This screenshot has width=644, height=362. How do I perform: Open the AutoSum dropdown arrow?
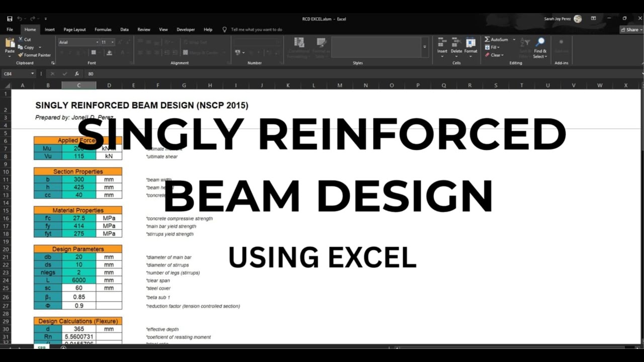pyautogui.click(x=514, y=40)
